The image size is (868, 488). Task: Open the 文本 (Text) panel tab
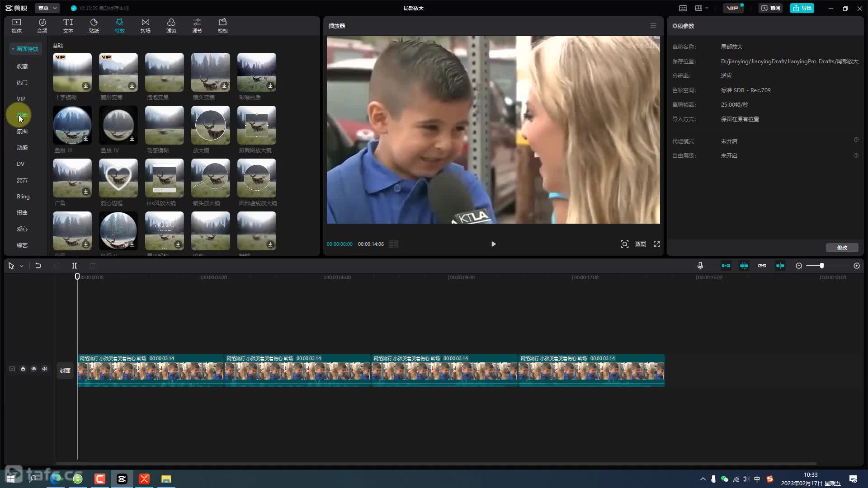pos(68,26)
